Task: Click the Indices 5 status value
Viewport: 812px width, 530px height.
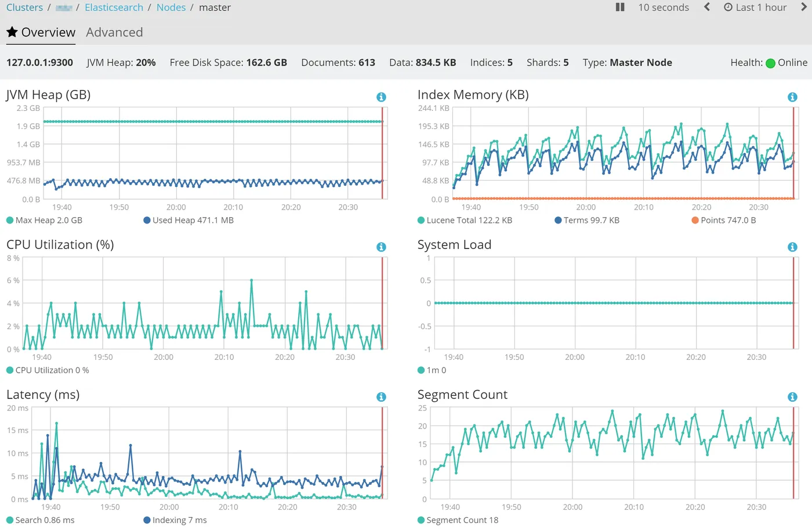Action: [491, 62]
